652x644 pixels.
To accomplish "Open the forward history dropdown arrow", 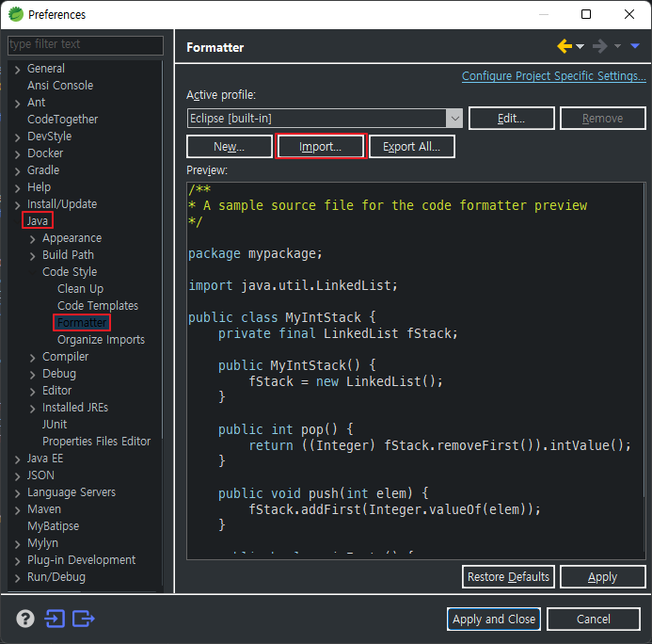I will (617, 46).
